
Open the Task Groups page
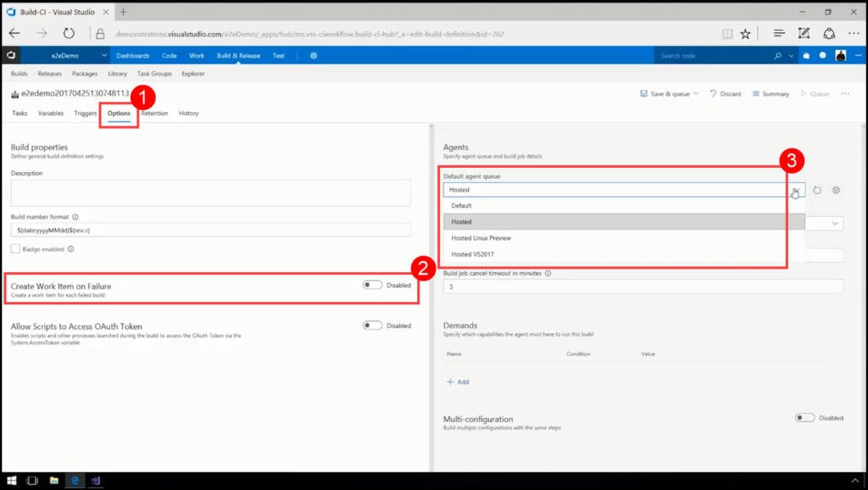point(154,74)
